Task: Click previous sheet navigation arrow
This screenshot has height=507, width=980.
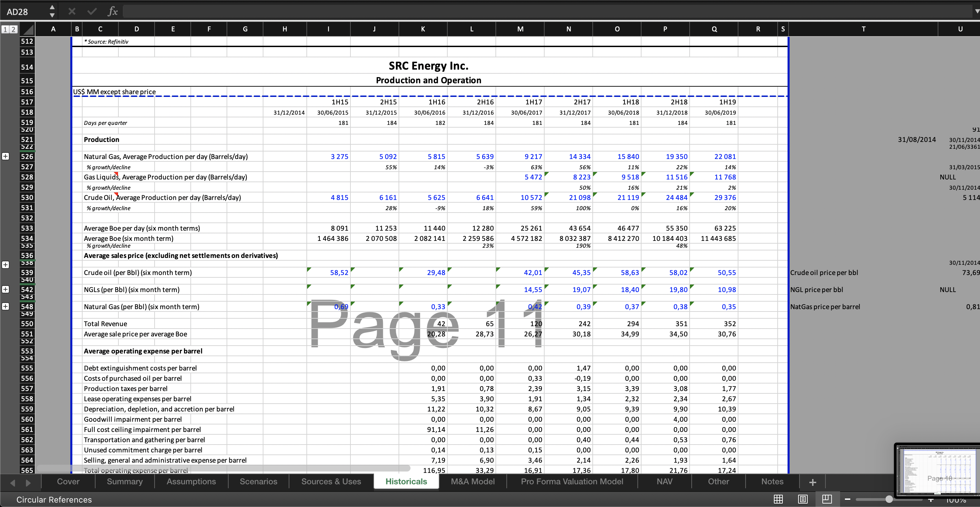Action: tap(13, 483)
